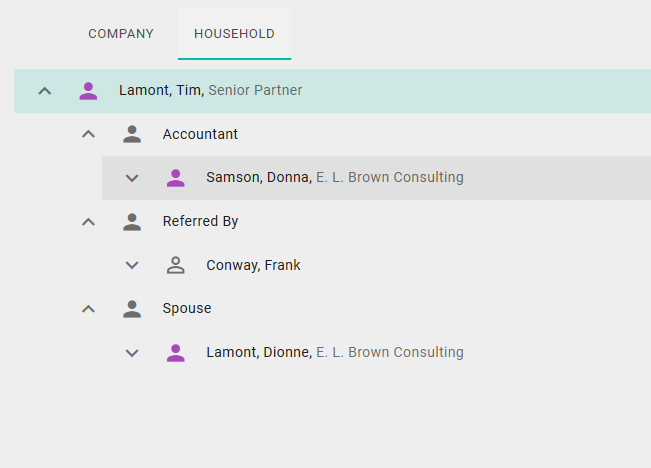This screenshot has height=468, width=651.
Task: Collapse the Spouse group
Action: pos(88,309)
